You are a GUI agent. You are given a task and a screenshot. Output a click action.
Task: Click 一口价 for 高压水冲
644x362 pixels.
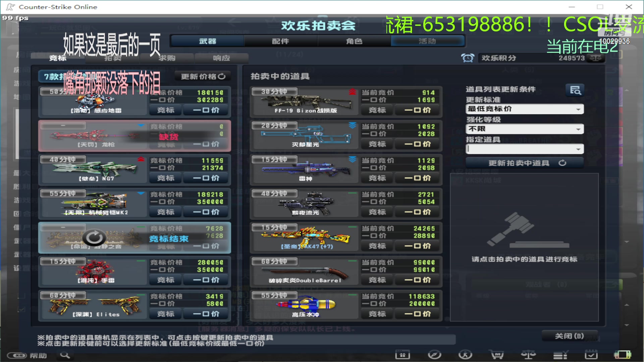click(x=418, y=314)
